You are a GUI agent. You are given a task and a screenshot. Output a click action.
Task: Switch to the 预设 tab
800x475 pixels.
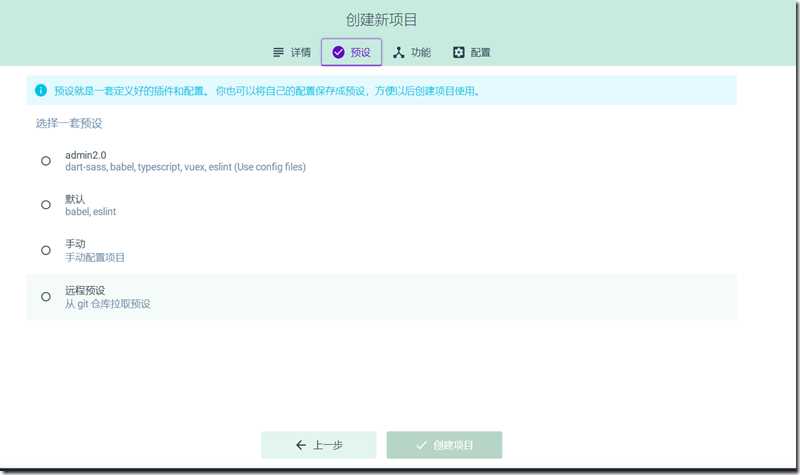tap(351, 52)
